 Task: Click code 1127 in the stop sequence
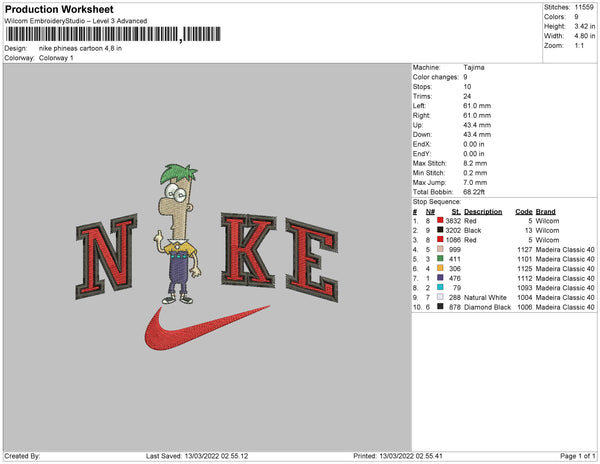[524, 250]
